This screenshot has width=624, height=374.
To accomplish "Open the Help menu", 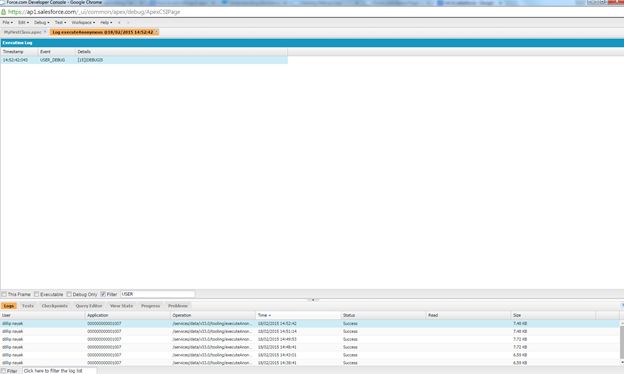I will tap(106, 23).
